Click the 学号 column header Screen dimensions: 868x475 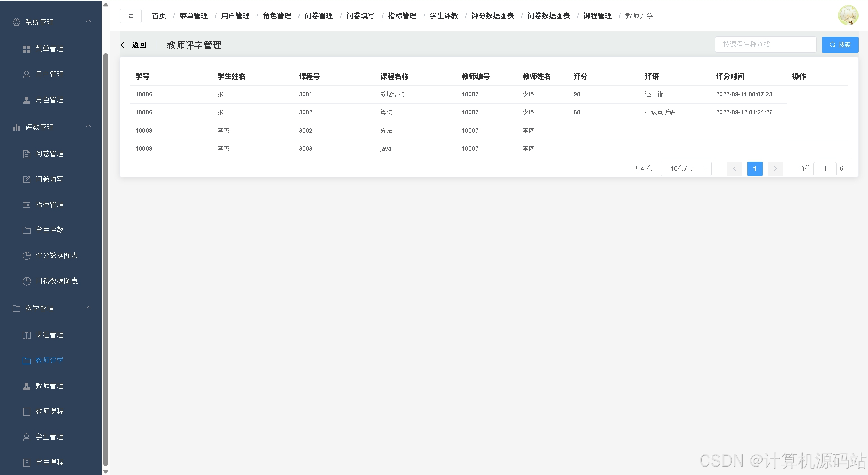tap(142, 77)
